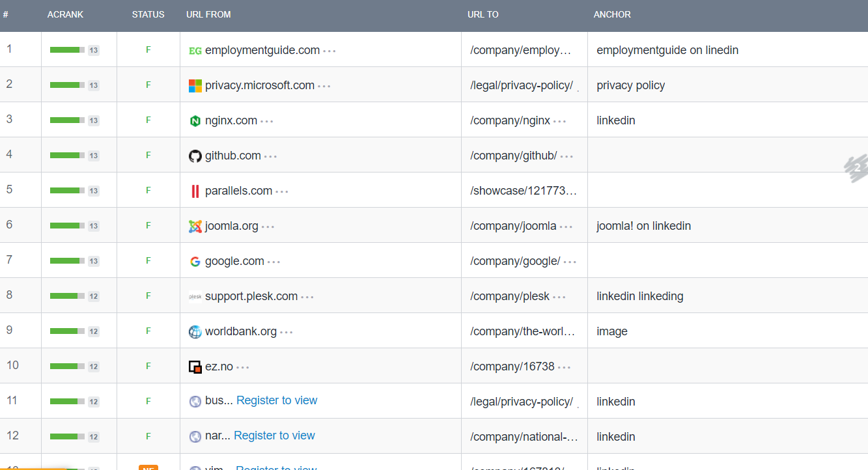Sort by ACRANK column header
868x470 pixels.
pyautogui.click(x=66, y=14)
